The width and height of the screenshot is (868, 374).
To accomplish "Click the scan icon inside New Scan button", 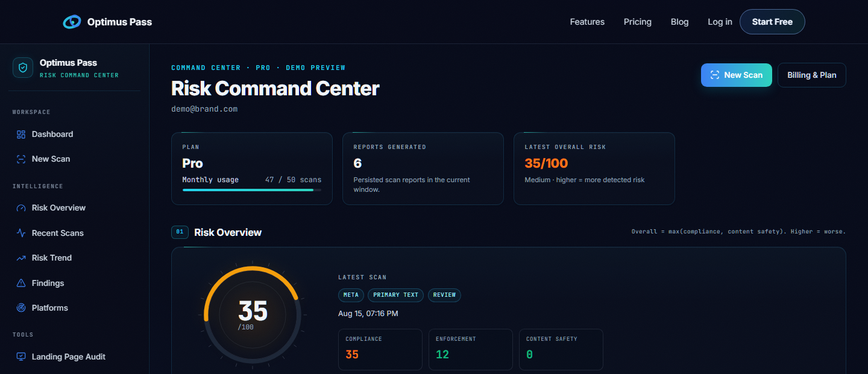I will point(715,75).
